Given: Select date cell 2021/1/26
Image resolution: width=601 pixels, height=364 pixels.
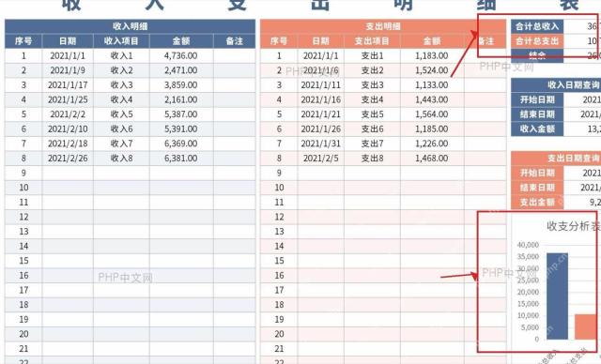Looking at the screenshot, I should pyautogui.click(x=321, y=129).
